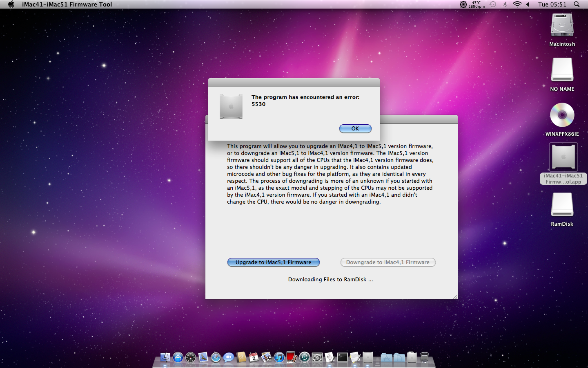Click 'The program has encountered an error:' text

(305, 97)
